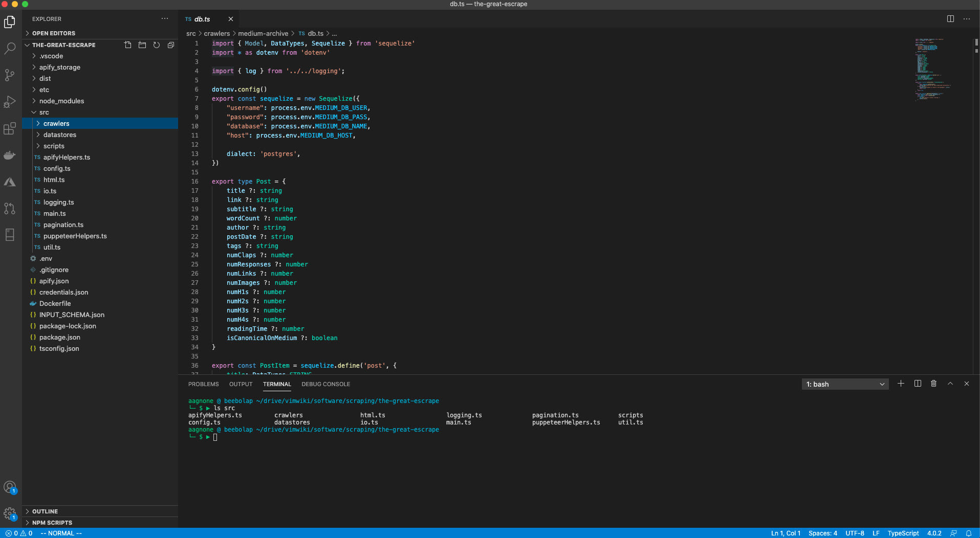This screenshot has width=980, height=538.
Task: Open editor more actions menu
Action: point(967,18)
